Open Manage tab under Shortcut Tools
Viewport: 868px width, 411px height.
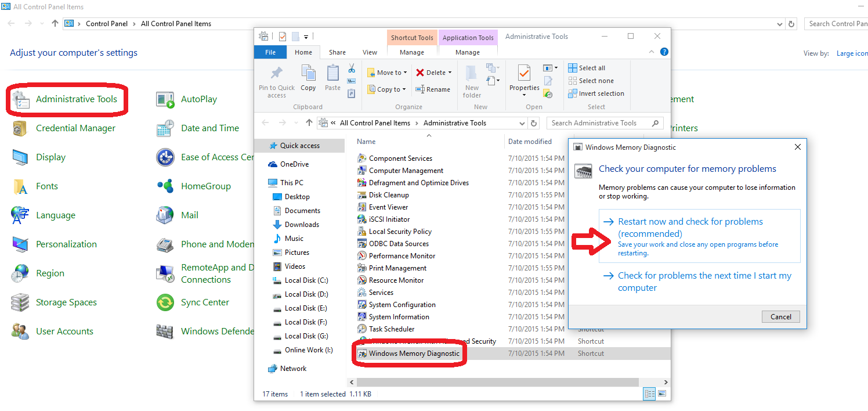click(x=412, y=52)
